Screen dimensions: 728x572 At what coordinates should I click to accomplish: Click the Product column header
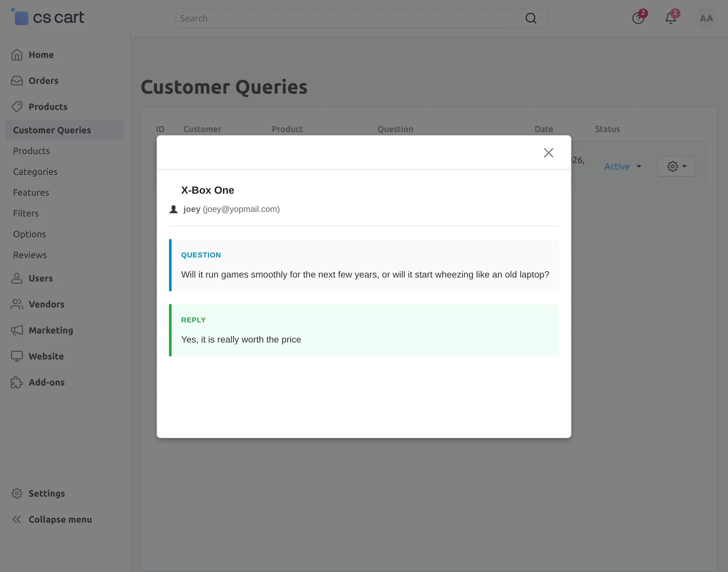(287, 129)
